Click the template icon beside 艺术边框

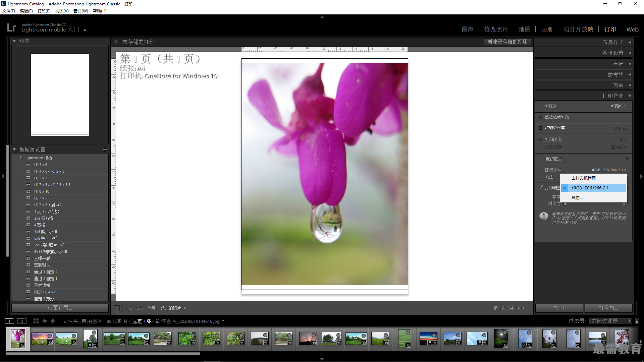[x=29, y=285]
